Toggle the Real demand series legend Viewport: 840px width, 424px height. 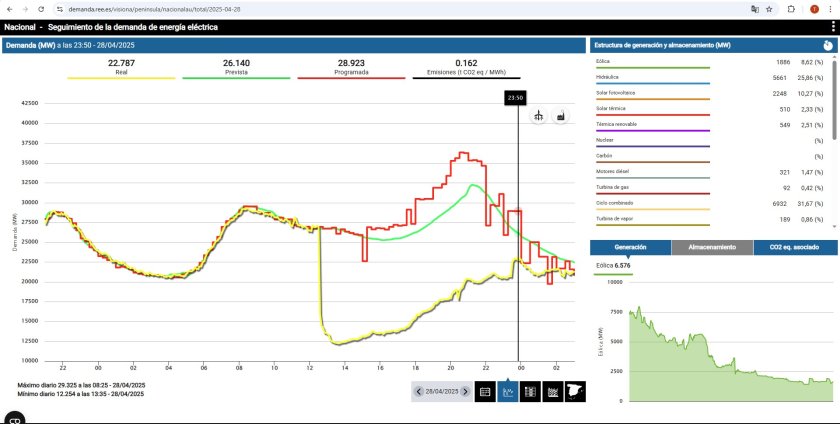(121, 68)
